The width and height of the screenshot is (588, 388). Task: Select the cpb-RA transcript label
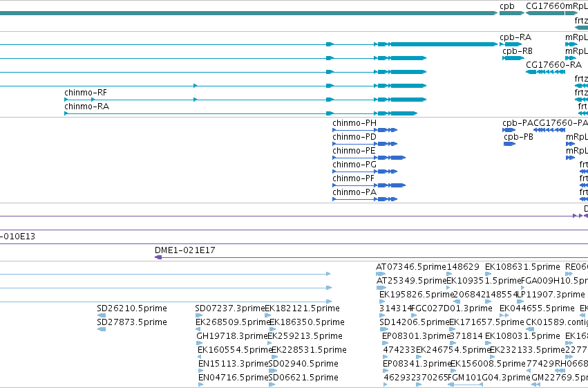(x=515, y=37)
